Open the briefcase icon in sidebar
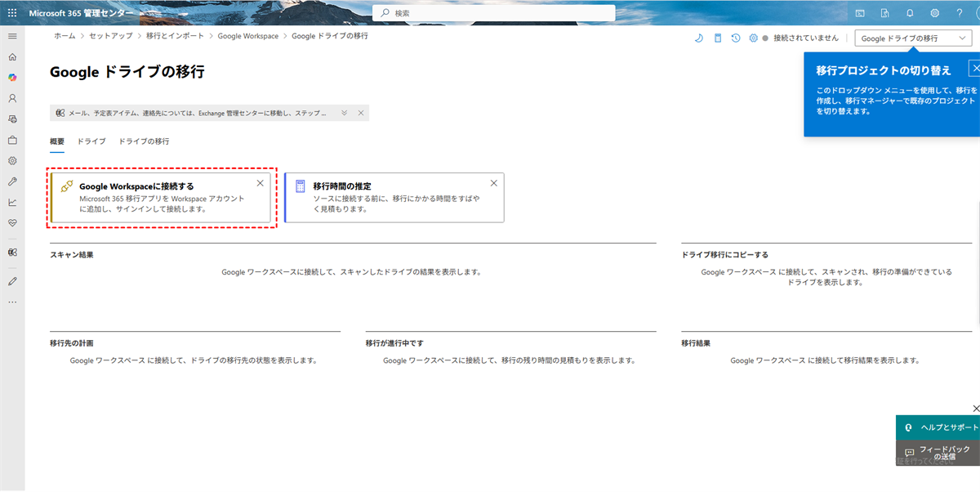980x492 pixels. pos(12,140)
